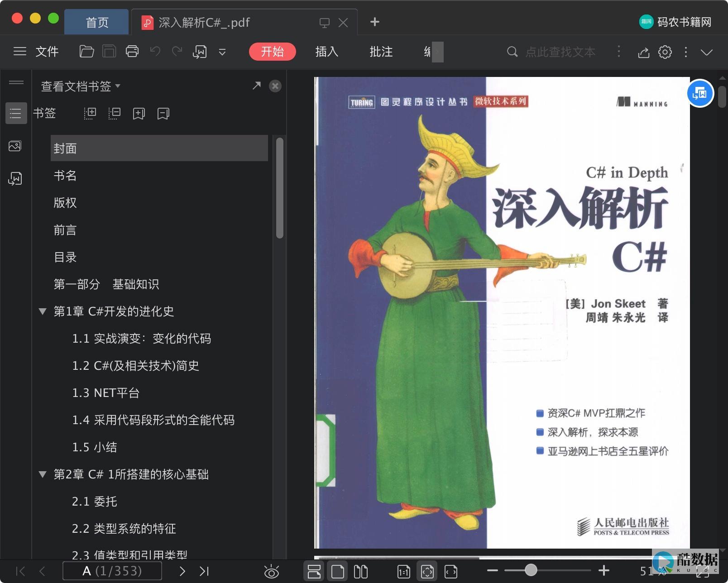Select the 插入 ribbon tab
The width and height of the screenshot is (728, 583).
[x=326, y=52]
